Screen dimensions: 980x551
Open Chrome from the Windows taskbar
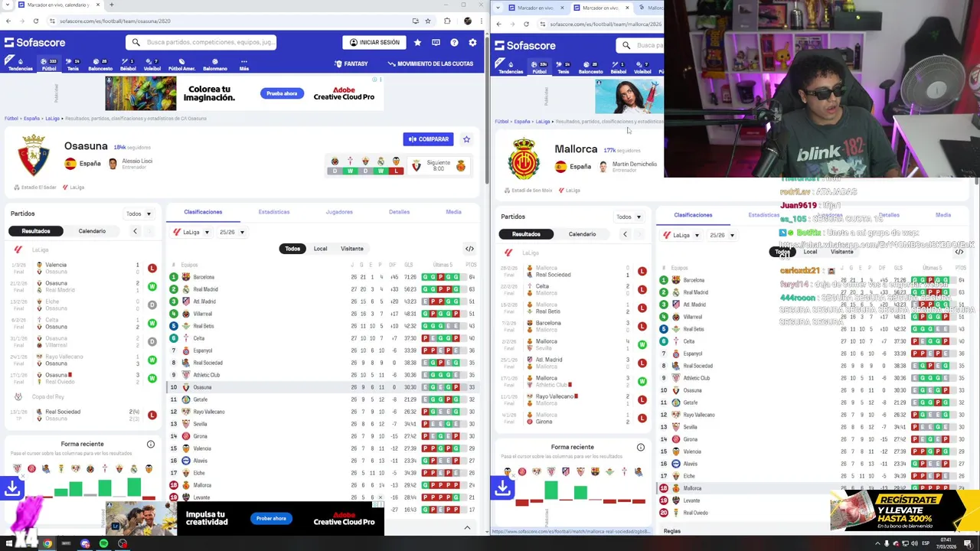47,543
